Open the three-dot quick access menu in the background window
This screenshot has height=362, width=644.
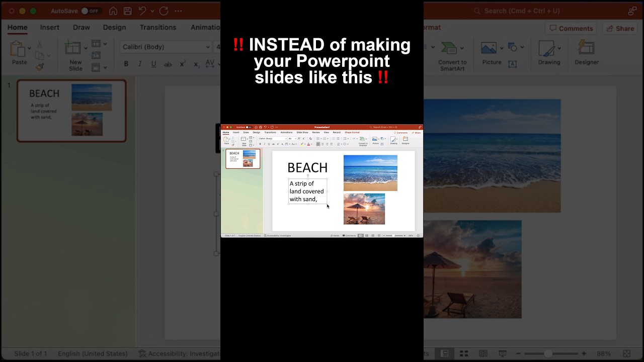coord(178,11)
